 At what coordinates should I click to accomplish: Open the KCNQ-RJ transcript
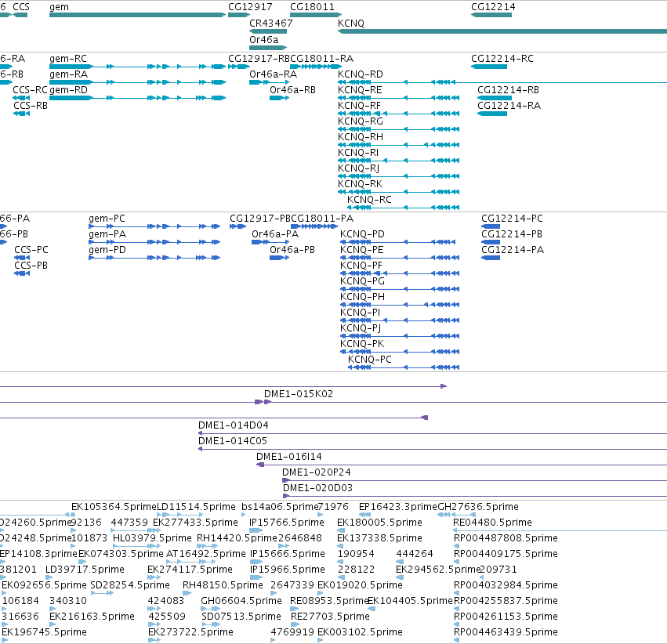(359, 168)
